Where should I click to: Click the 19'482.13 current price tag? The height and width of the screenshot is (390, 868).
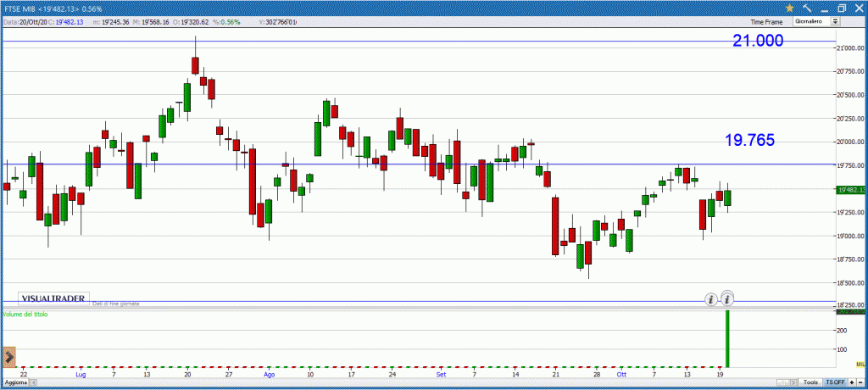click(849, 189)
